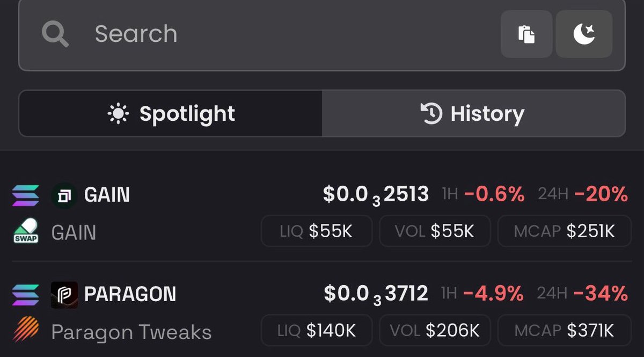Open the History tab
The width and height of the screenshot is (644, 357).
click(x=473, y=113)
